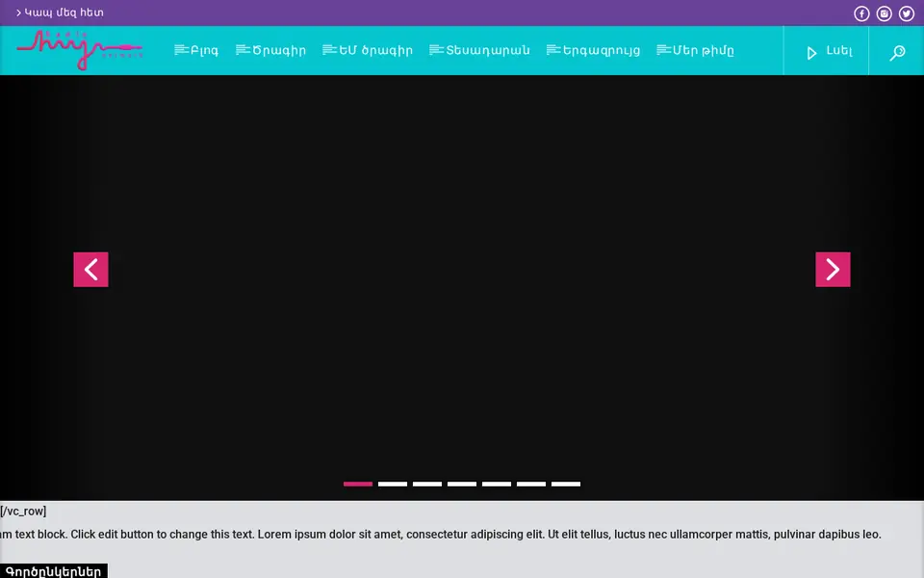Open the Ծրագիր menu item

tap(271, 50)
